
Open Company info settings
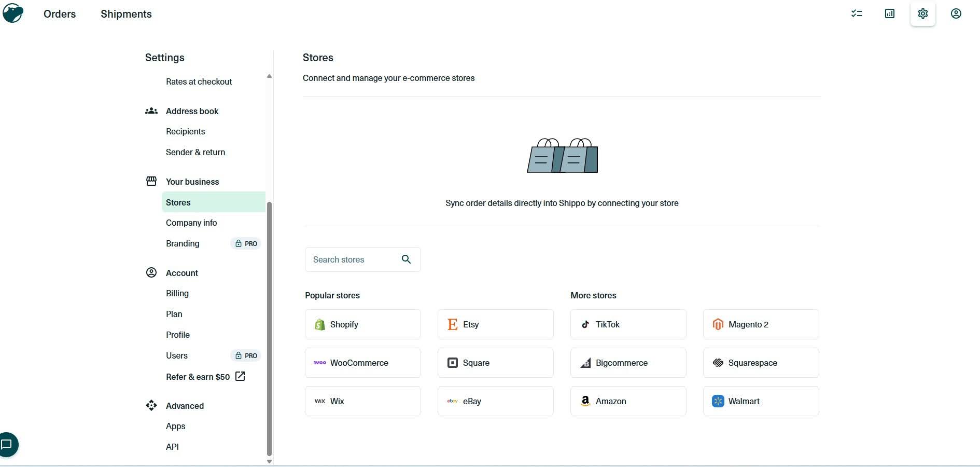pyautogui.click(x=191, y=223)
